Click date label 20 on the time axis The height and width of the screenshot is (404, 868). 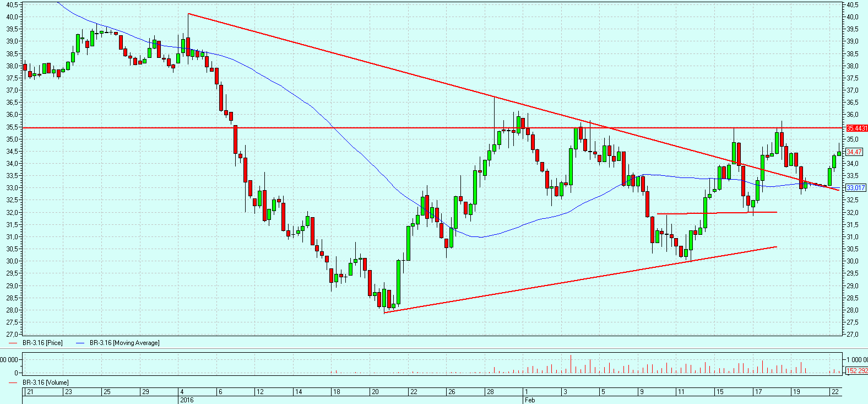click(x=375, y=392)
